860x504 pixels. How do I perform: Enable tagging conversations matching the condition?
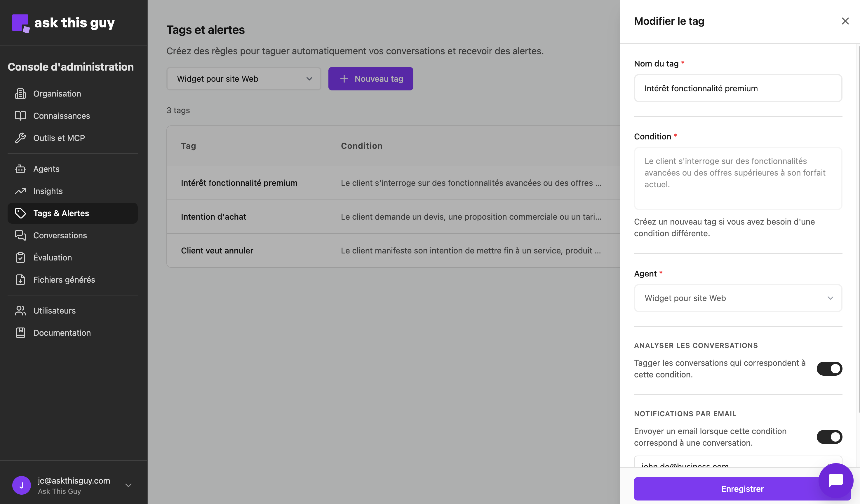tap(830, 369)
